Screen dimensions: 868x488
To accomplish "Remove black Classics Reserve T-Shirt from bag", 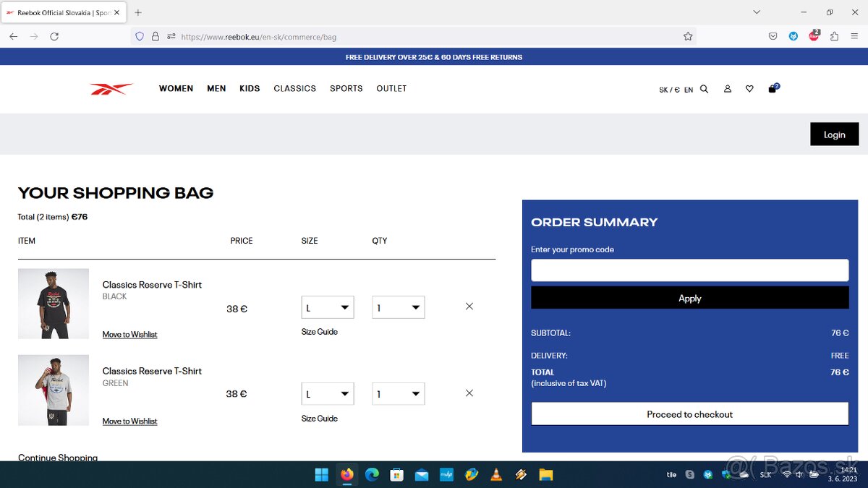I will (x=469, y=307).
